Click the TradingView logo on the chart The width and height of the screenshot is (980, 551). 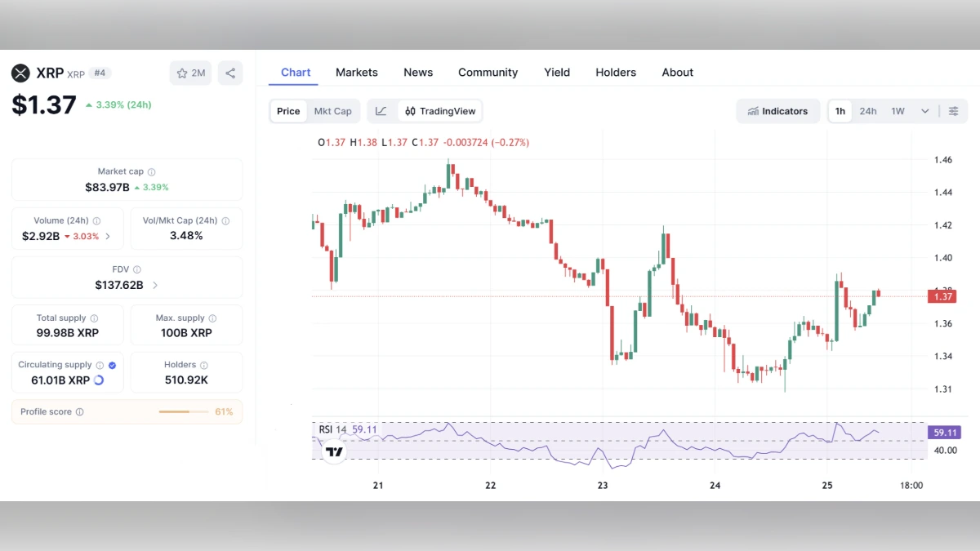(x=333, y=450)
